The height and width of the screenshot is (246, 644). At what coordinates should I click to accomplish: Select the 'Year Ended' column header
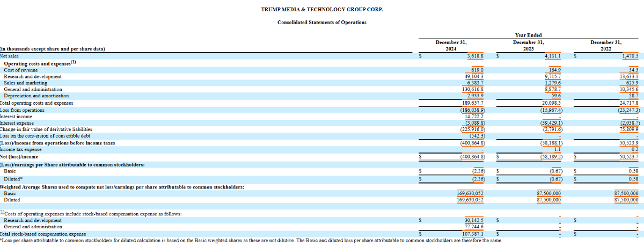528,35
